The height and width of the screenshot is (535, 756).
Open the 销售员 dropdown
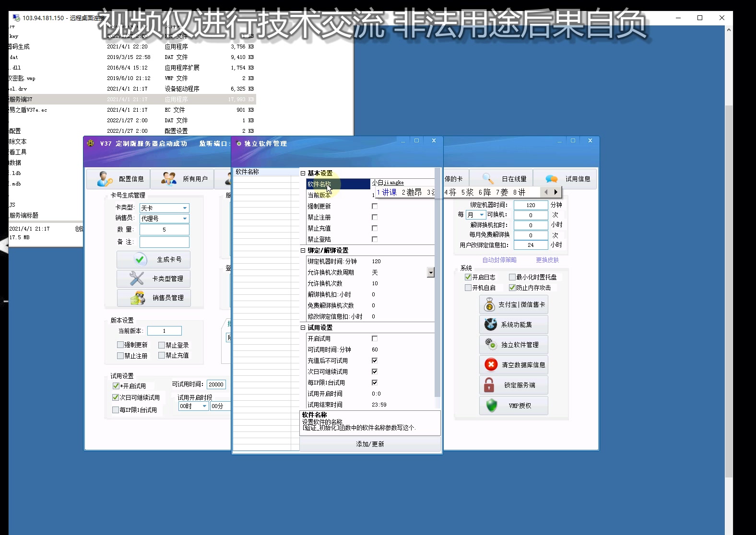point(185,219)
